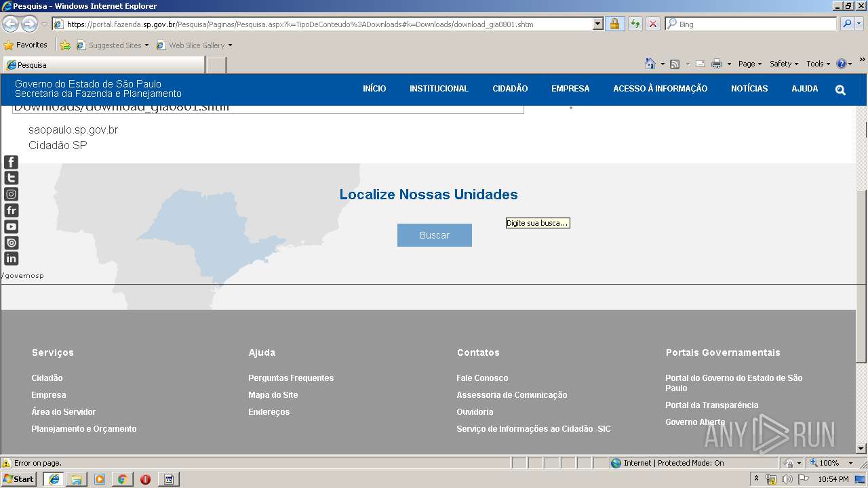868x488 pixels.
Task: Open the Área do Servidor link
Action: tap(63, 412)
